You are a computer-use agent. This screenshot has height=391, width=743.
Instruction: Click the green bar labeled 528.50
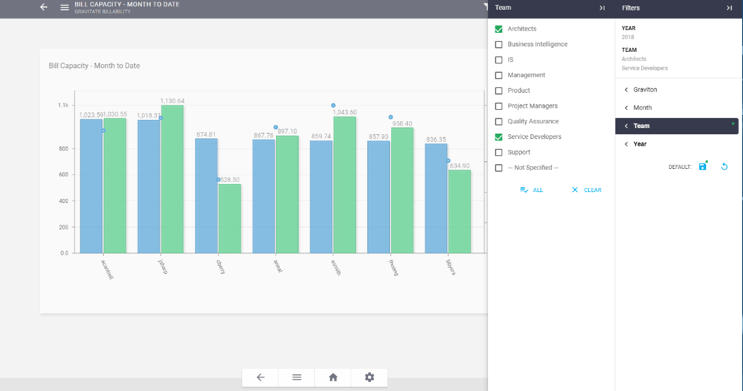pyautogui.click(x=230, y=218)
